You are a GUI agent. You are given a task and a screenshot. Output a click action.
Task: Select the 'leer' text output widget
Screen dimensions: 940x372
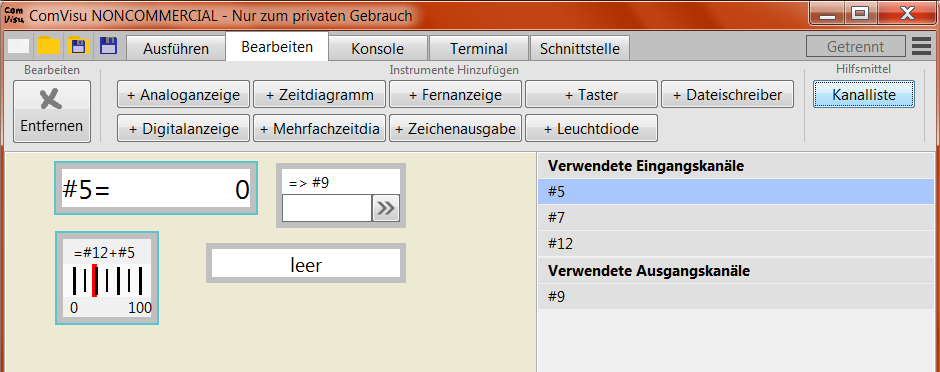pos(306,263)
